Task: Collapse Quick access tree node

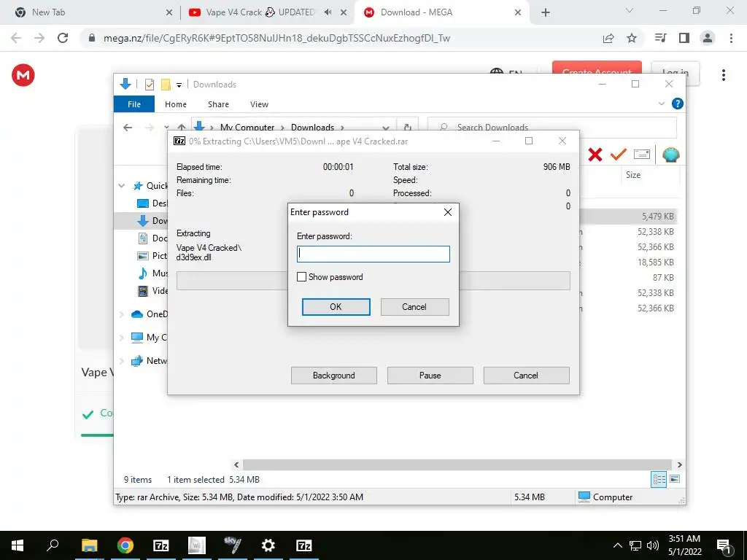Action: (x=122, y=186)
